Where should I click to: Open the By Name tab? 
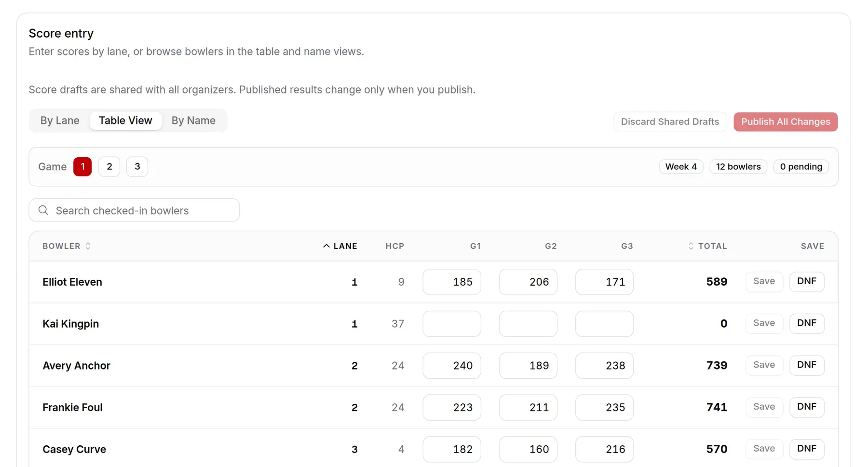[193, 121]
